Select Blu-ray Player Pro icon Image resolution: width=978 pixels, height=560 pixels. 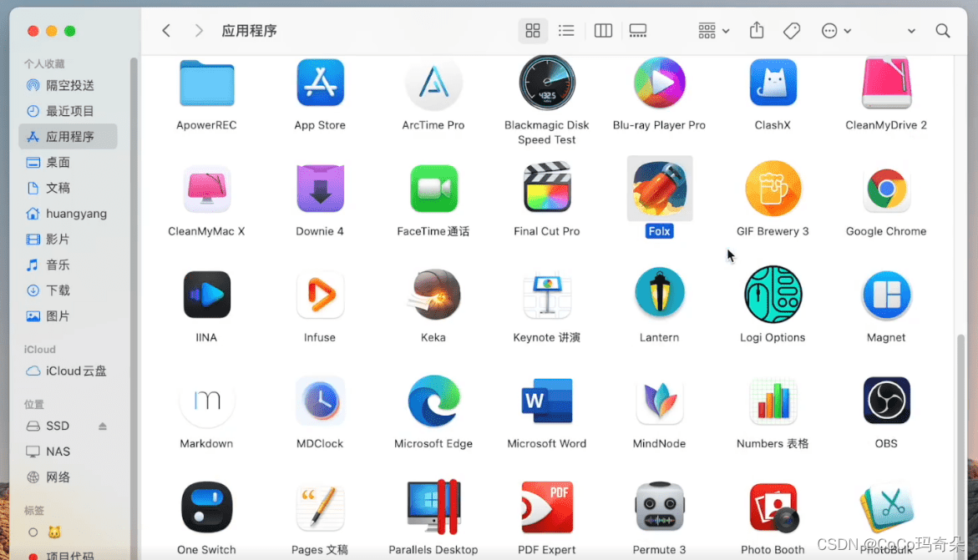pos(659,83)
